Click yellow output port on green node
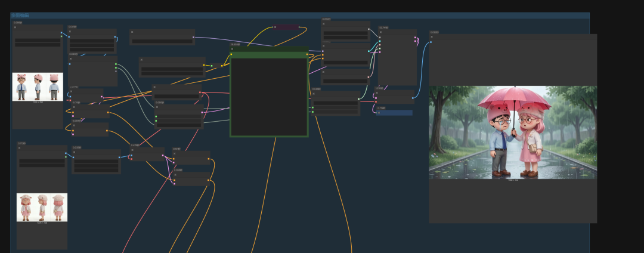Image resolution: width=644 pixels, height=253 pixels. coord(307,54)
